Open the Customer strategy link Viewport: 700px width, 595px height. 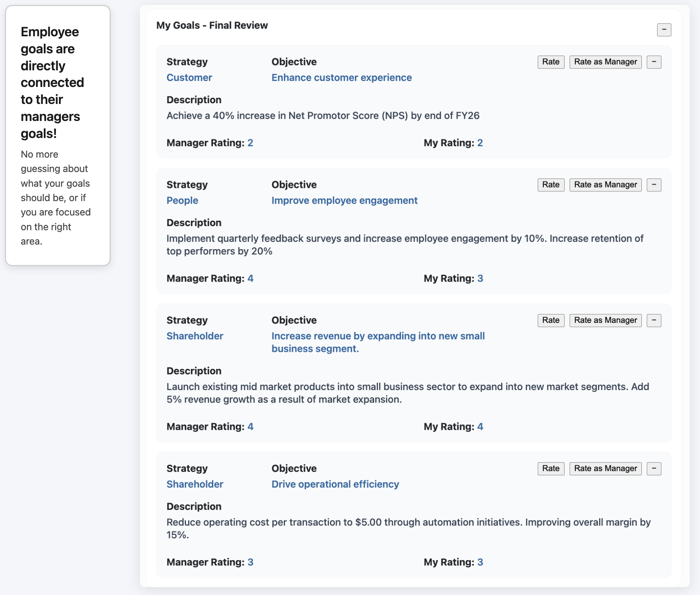pyautogui.click(x=189, y=77)
